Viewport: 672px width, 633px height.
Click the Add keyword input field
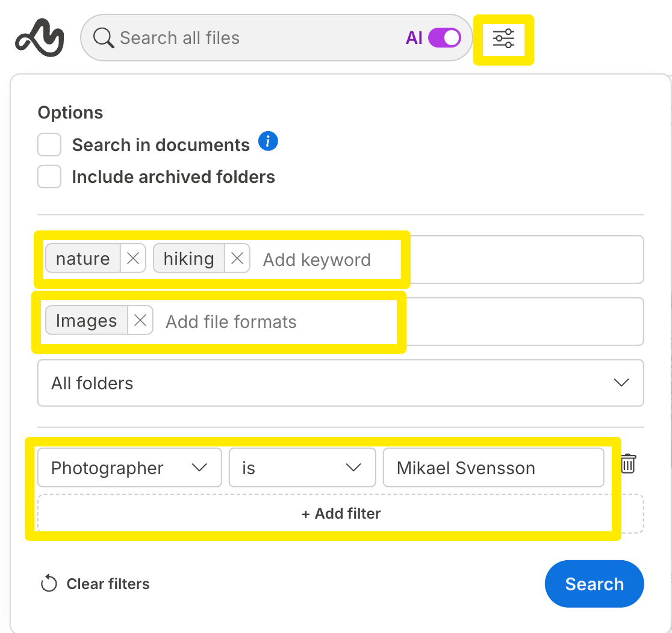325,260
